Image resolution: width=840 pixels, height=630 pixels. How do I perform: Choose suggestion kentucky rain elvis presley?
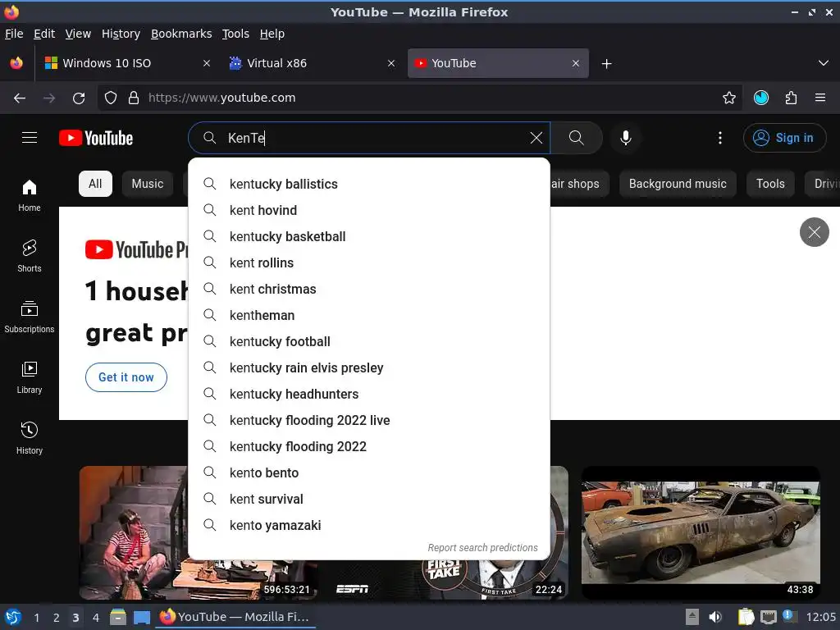(x=369, y=367)
